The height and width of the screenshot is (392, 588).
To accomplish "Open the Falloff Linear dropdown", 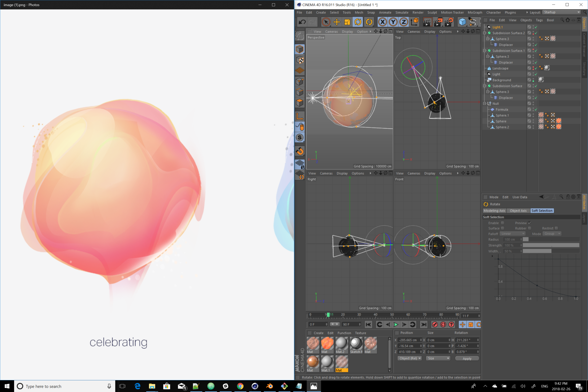I will click(x=513, y=234).
